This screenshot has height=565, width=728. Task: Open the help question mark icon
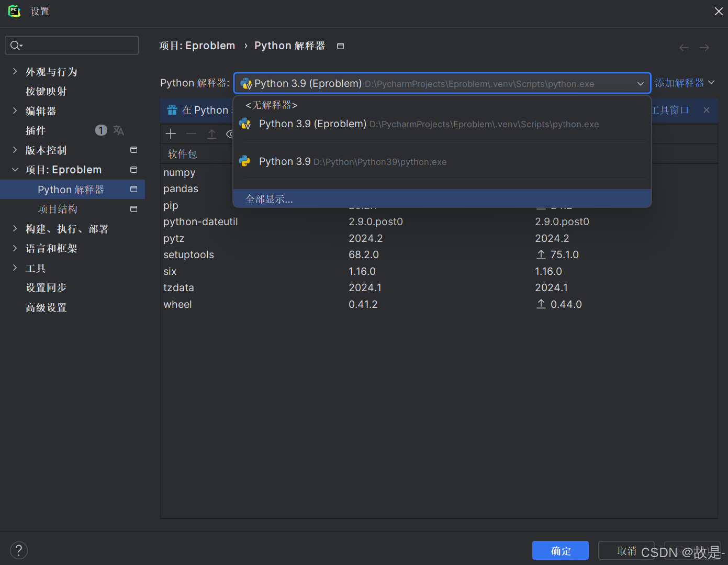coord(19,550)
